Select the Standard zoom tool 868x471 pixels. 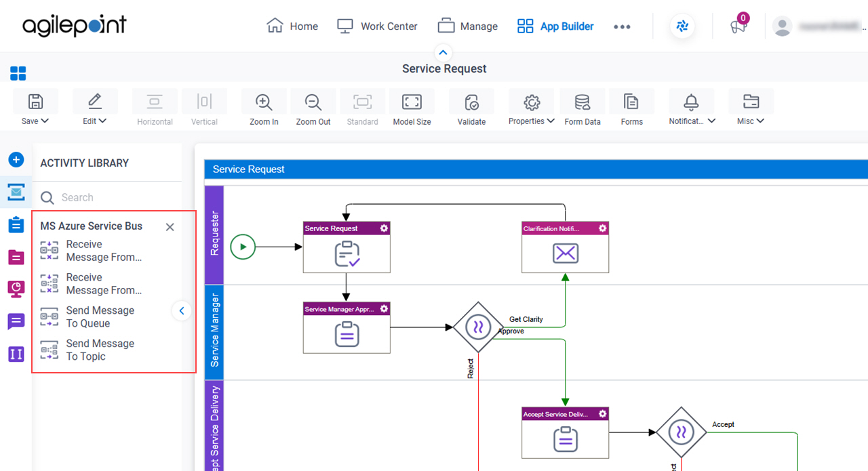point(363,107)
